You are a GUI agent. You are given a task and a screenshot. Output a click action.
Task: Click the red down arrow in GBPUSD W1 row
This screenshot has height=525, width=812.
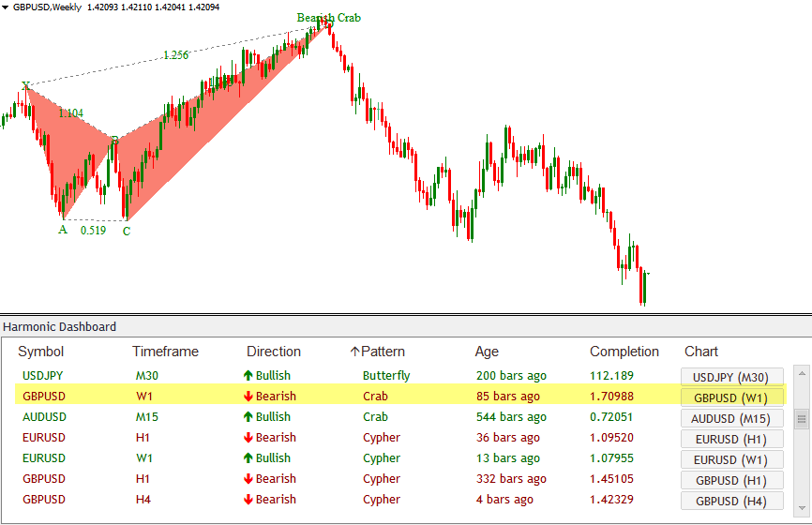[248, 397]
